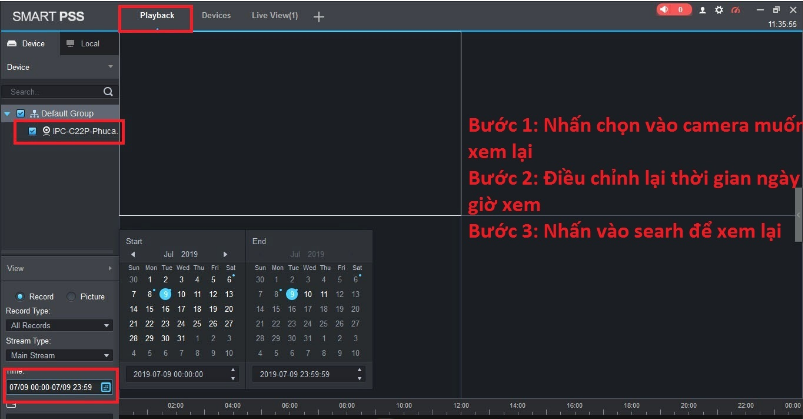Go to next month in Start calendar
This screenshot has width=803, height=419.
tap(226, 255)
